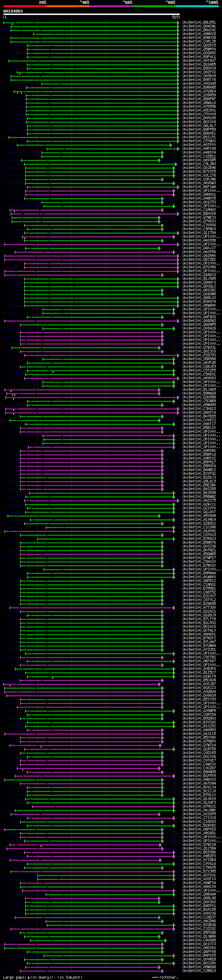
Task: Open hit UniRef100_P28793
Action: tap(199, 355)
